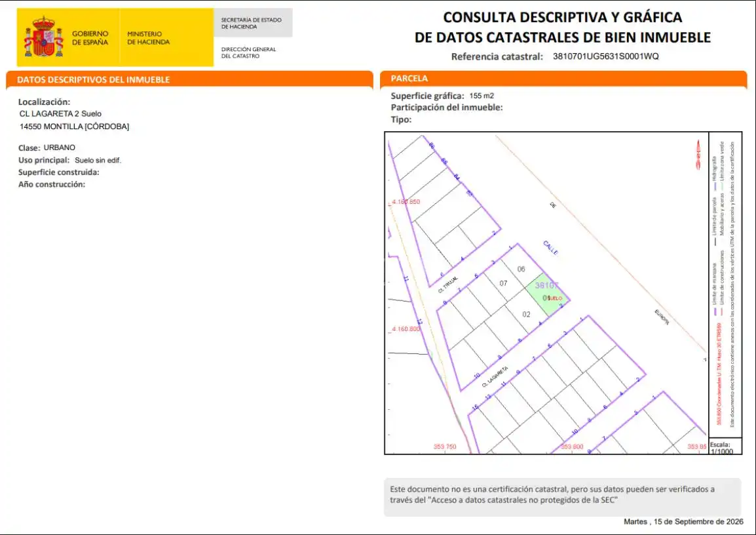The width and height of the screenshot is (756, 535).
Task: Click the red 'SUELO' label in the green parcel
Action: [555, 298]
